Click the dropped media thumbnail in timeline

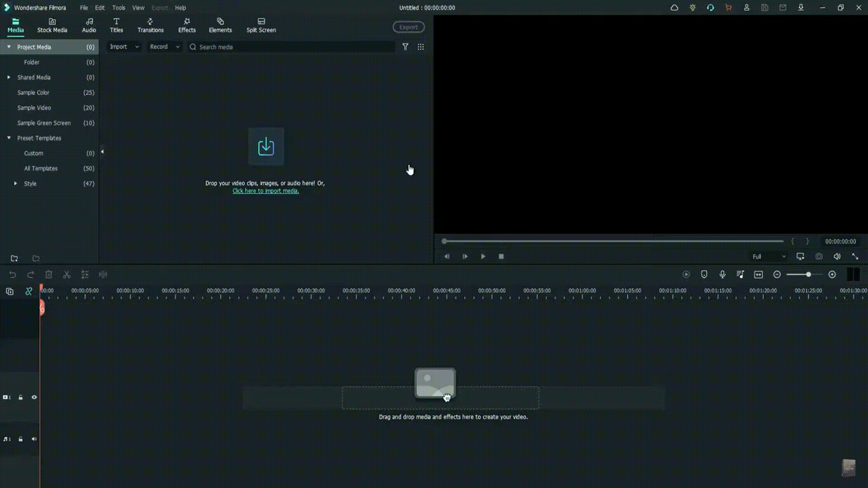pyautogui.click(x=434, y=383)
